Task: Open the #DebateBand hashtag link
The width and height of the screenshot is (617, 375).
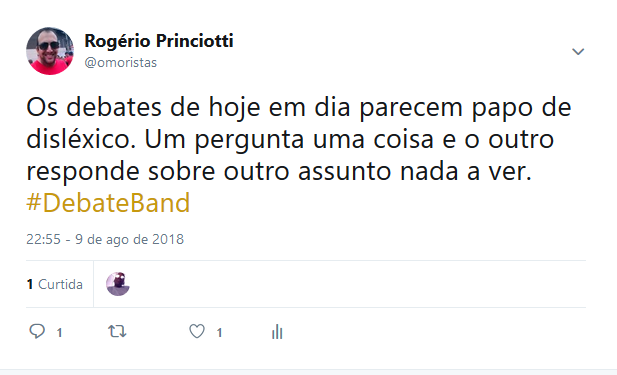Action: [x=108, y=203]
